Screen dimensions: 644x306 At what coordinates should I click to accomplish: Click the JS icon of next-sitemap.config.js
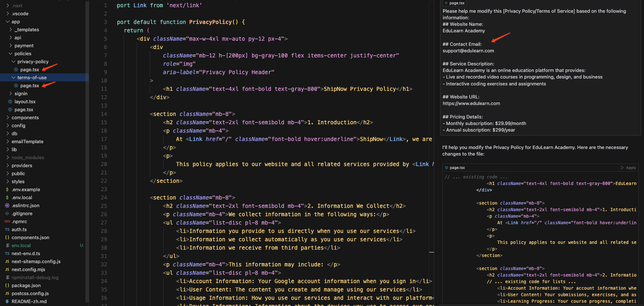(x=7, y=261)
